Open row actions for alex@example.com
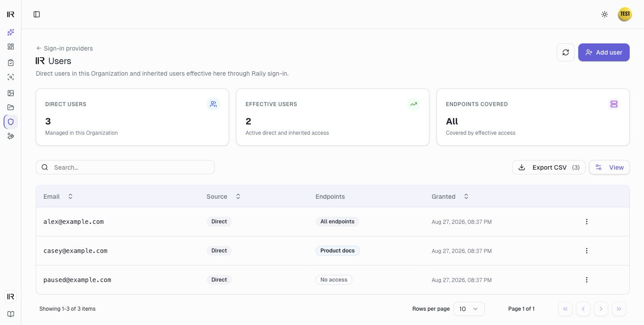 coord(587,222)
